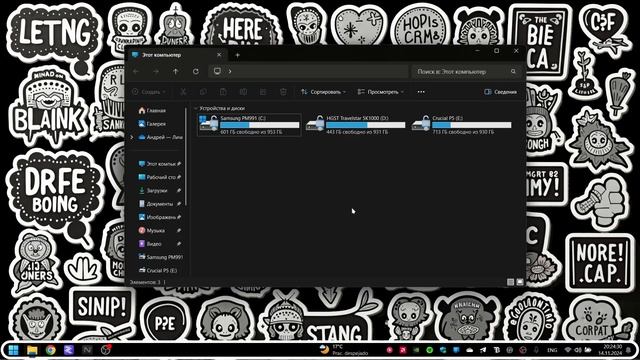Click the monitor icon in address bar
640x360 pixels.
pos(218,71)
